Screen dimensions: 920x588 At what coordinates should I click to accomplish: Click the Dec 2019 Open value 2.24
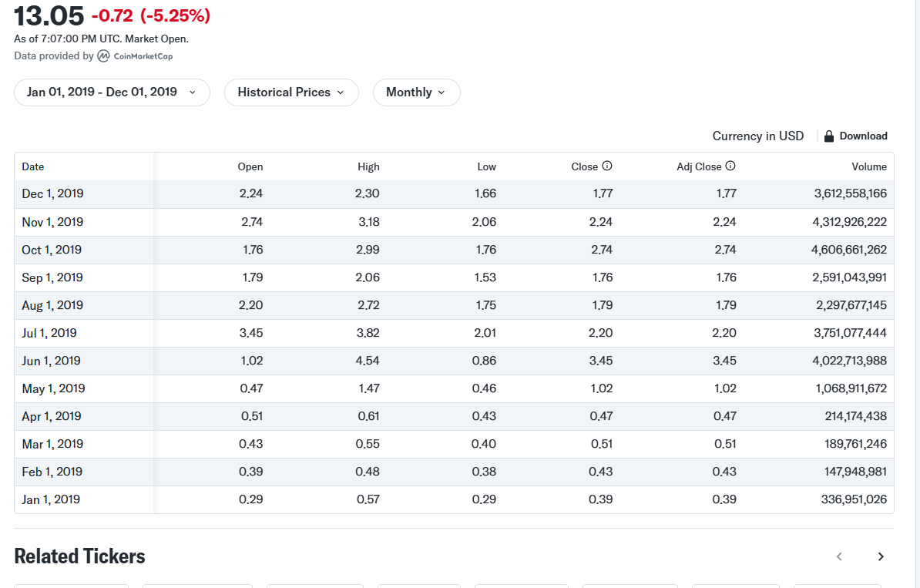coord(251,193)
